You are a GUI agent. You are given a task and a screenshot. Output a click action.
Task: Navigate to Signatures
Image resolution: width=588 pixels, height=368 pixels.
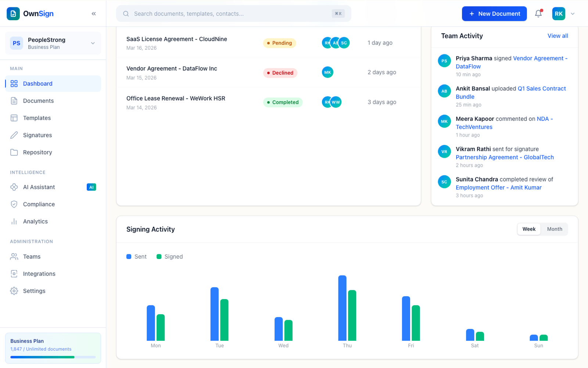(x=53, y=135)
